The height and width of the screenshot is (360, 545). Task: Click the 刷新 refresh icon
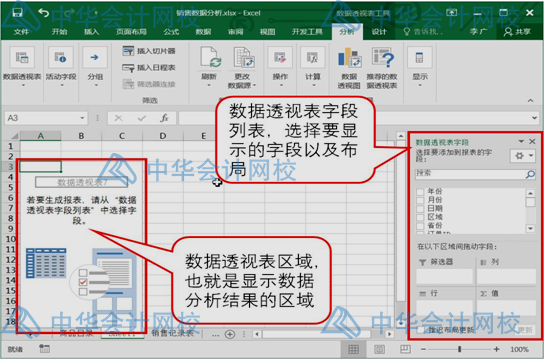coord(210,58)
